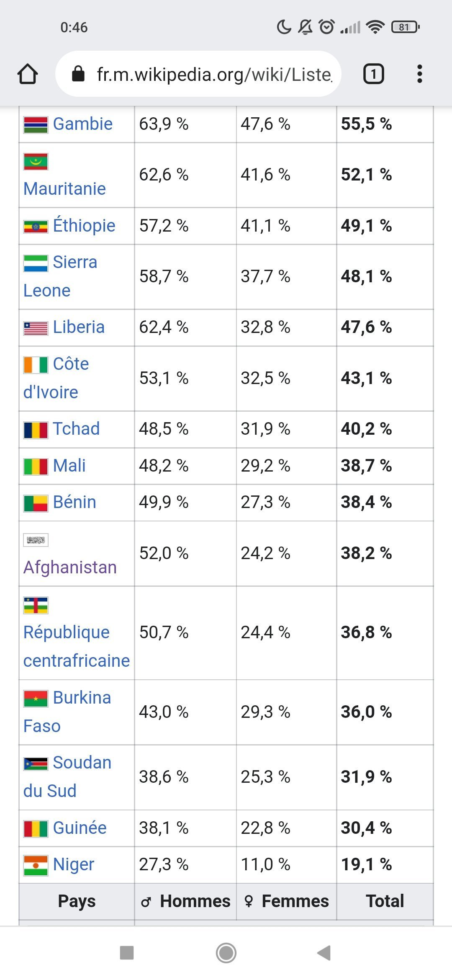Open the Gambie country link
Viewport: 452px width, 980px height.
(x=83, y=124)
